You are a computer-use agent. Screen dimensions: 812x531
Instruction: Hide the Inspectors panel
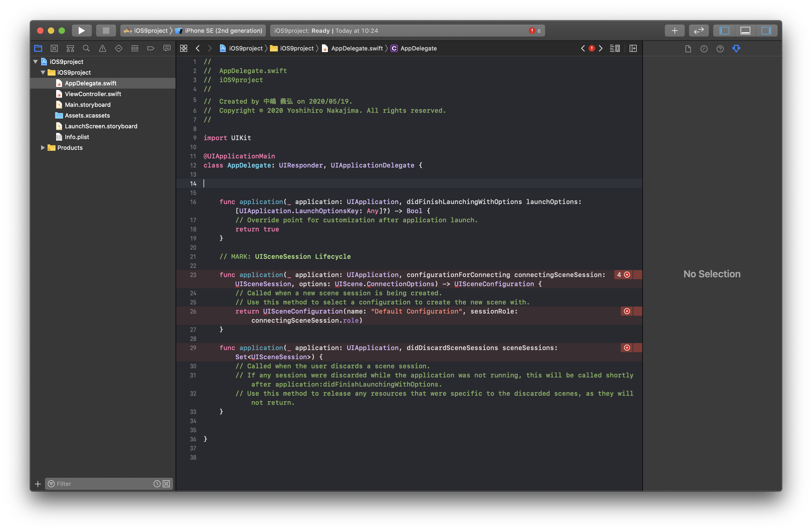(766, 31)
